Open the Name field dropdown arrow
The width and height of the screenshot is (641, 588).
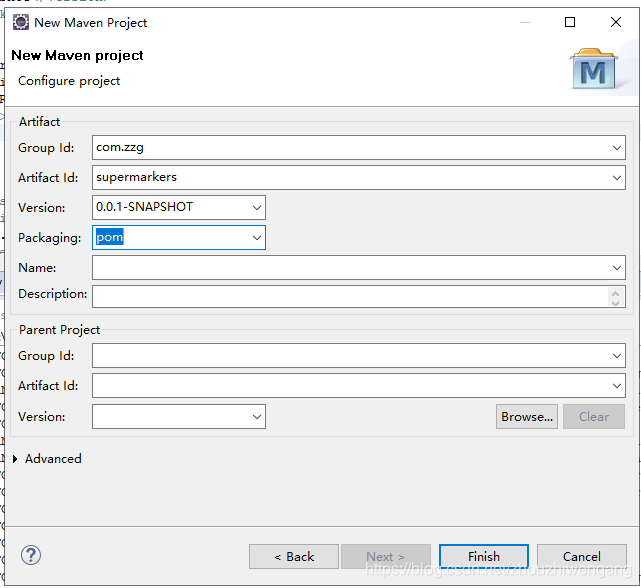tap(616, 268)
